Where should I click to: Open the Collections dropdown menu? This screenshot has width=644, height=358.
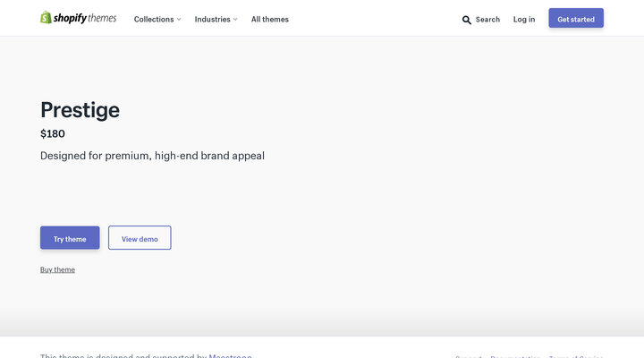point(154,19)
